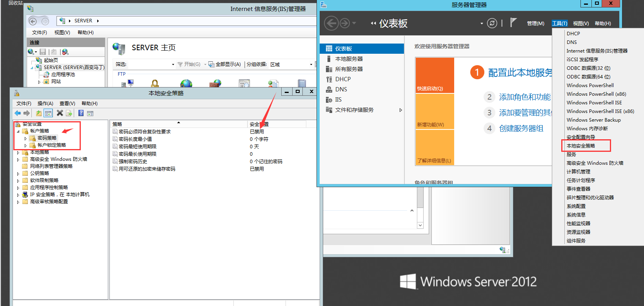The width and height of the screenshot is (644, 306).
Task: Click the refresh icon in Server Manager
Action: (x=492, y=23)
